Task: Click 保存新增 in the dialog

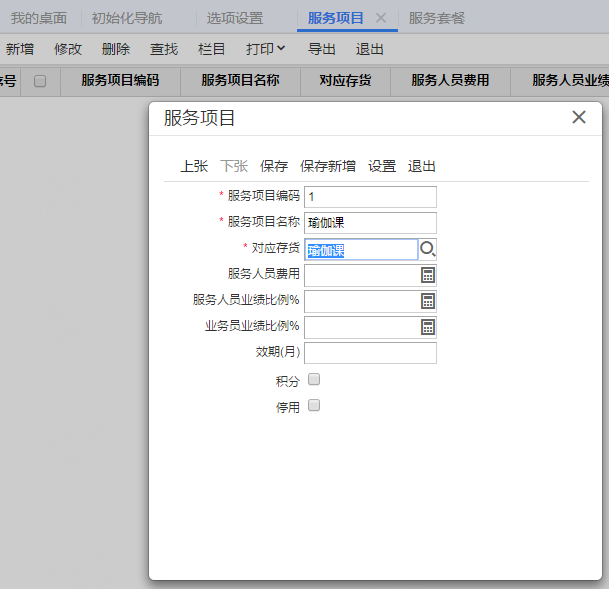Action: (x=328, y=166)
